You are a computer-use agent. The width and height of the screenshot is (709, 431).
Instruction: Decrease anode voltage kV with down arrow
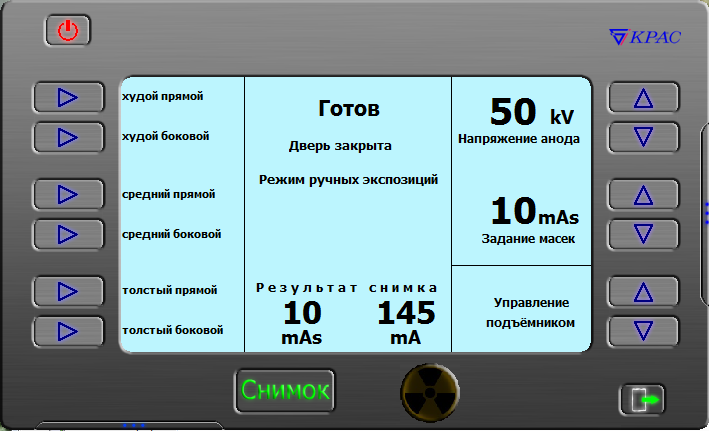[643, 136]
